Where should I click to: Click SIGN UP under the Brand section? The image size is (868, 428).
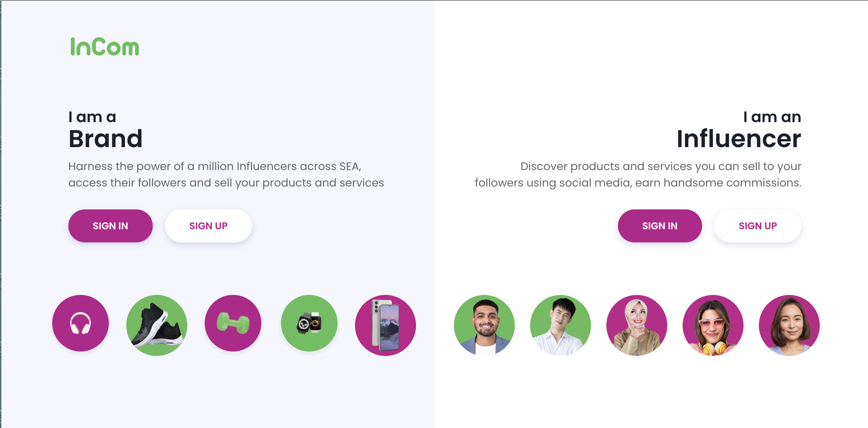click(x=208, y=226)
